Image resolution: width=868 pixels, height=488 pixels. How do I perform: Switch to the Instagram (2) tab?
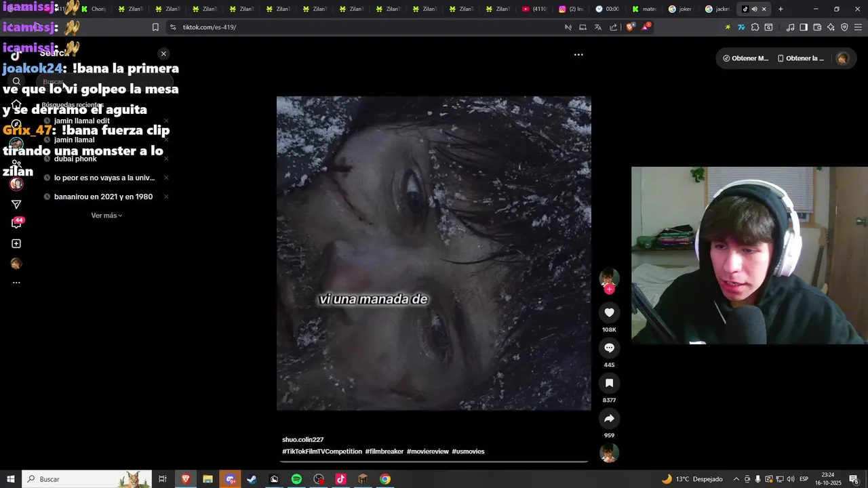pyautogui.click(x=571, y=9)
